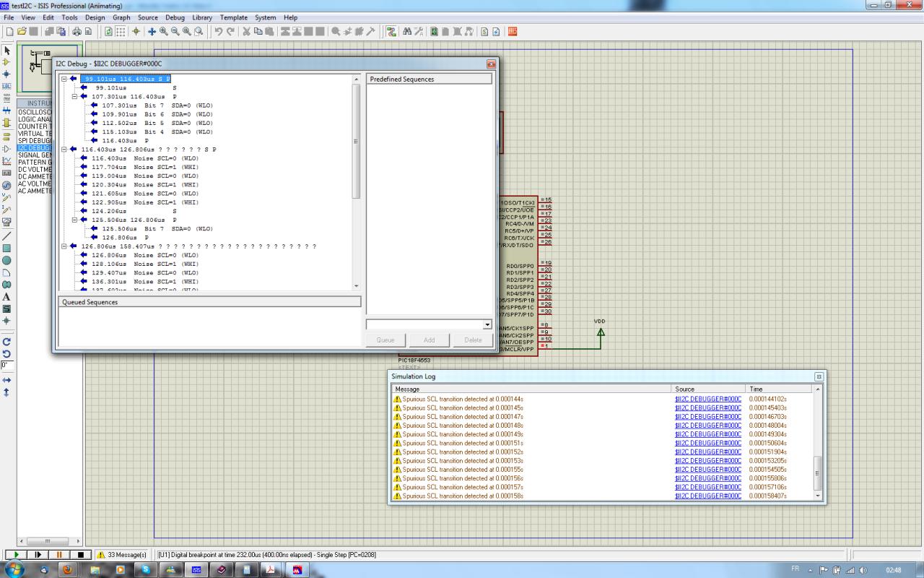Open the Debug menu
The image size is (924, 578).
click(175, 17)
